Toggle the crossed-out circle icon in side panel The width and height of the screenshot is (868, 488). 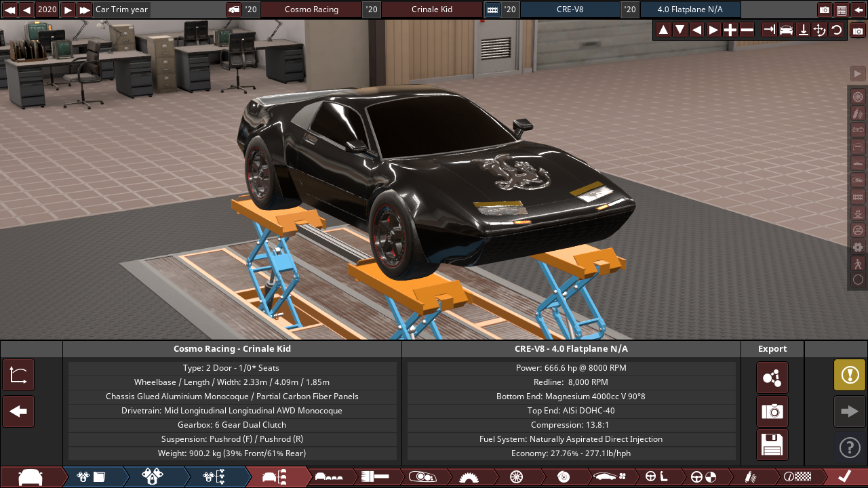pyautogui.click(x=858, y=230)
